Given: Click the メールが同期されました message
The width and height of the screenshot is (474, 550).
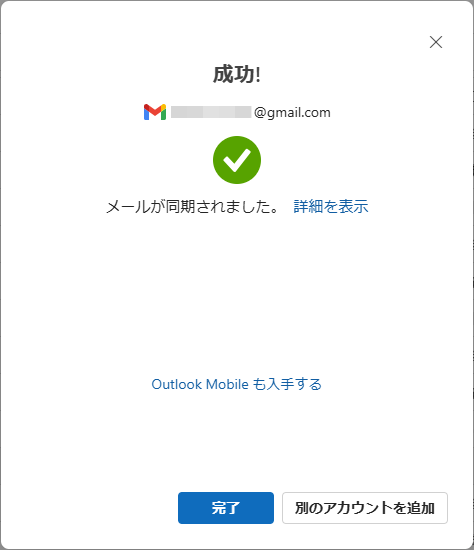Looking at the screenshot, I should pyautogui.click(x=193, y=206).
